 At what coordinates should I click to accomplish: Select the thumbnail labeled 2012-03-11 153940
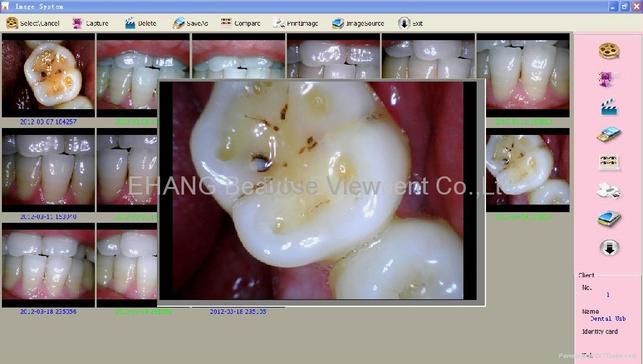48,170
